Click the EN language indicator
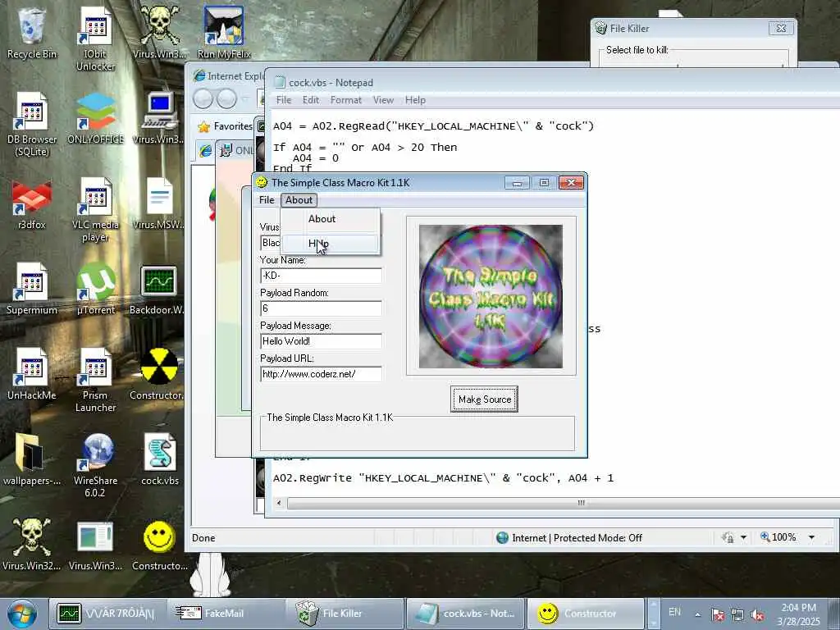The image size is (840, 630). (x=674, y=612)
